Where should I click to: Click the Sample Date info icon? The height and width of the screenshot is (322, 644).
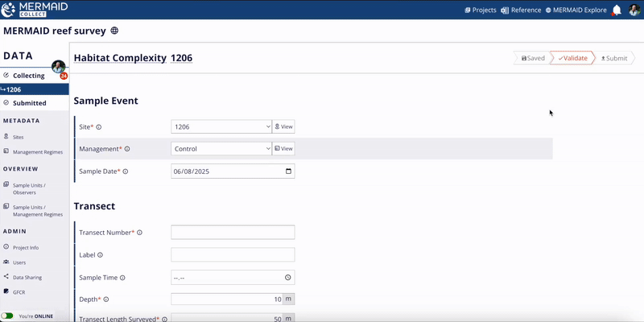[x=126, y=171]
